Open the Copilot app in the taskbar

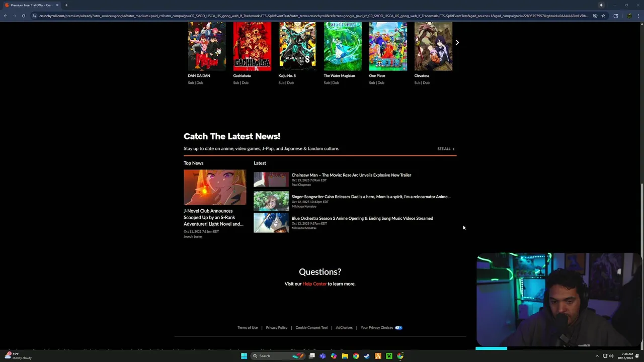click(334, 356)
